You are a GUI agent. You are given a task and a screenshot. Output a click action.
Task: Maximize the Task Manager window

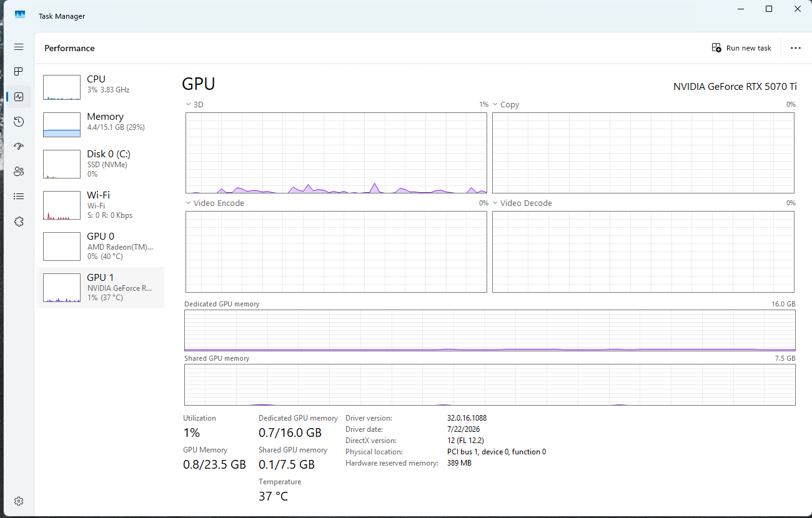[x=769, y=9]
